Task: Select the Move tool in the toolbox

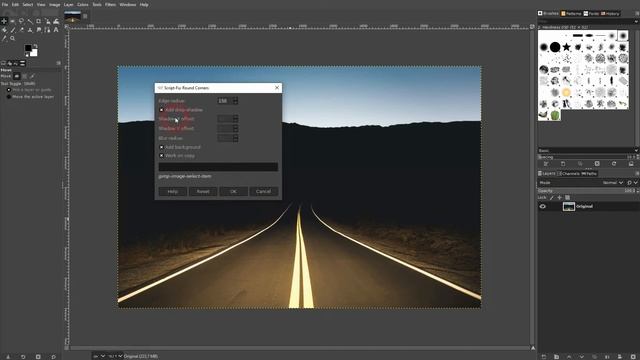Action: point(4,21)
